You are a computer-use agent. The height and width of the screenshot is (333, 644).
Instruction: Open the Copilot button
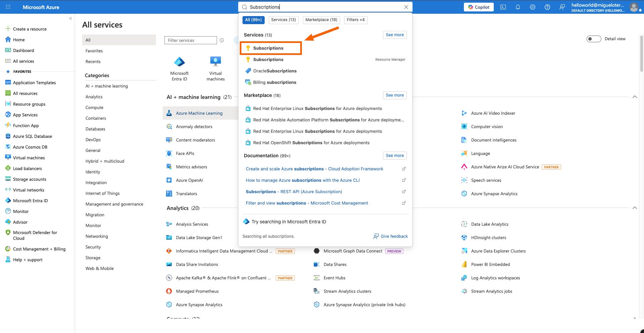click(x=479, y=7)
